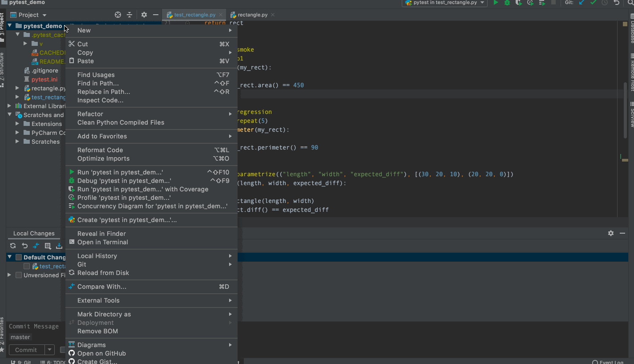The height and width of the screenshot is (364, 634).
Task: Tick the test_rectangle file checkbox in changes
Action: 27,266
